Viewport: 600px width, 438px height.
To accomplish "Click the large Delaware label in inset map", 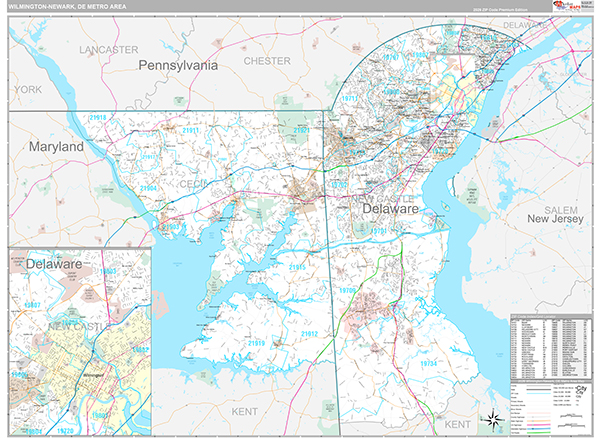I will click(x=54, y=265).
